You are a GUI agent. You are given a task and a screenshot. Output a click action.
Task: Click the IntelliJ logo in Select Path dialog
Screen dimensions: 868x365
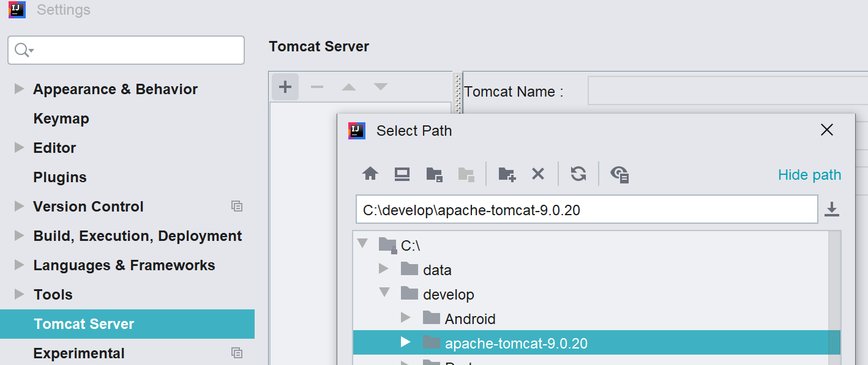pyautogui.click(x=357, y=131)
